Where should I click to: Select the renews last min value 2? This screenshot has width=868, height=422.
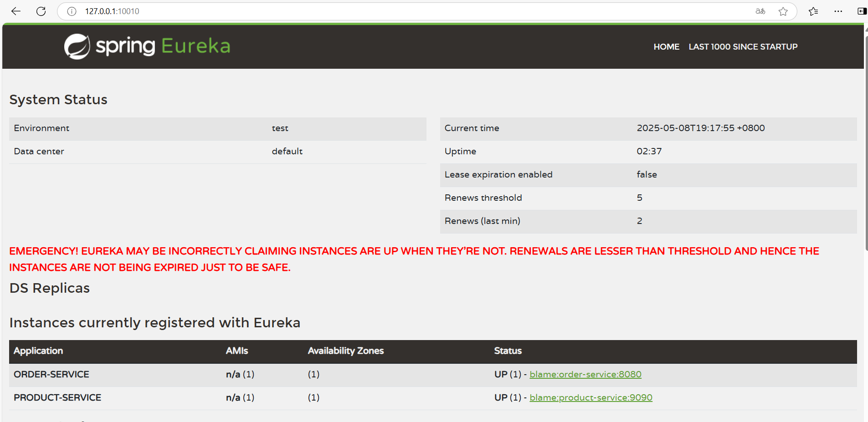click(640, 221)
